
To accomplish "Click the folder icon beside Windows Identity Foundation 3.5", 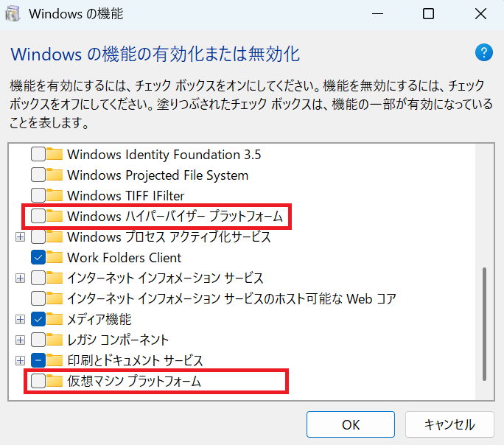I will pyautogui.click(x=55, y=155).
